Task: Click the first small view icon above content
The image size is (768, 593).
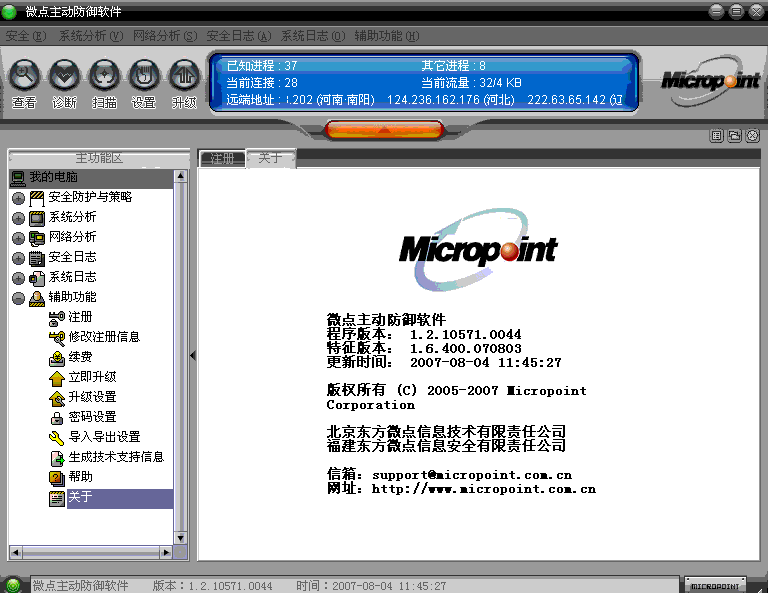Action: click(x=717, y=136)
